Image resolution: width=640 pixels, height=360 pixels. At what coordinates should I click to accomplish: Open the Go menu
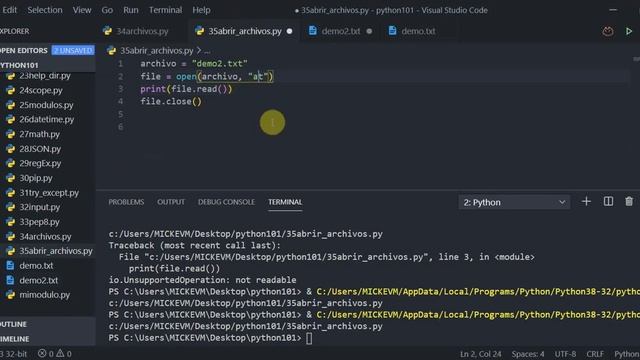107,10
